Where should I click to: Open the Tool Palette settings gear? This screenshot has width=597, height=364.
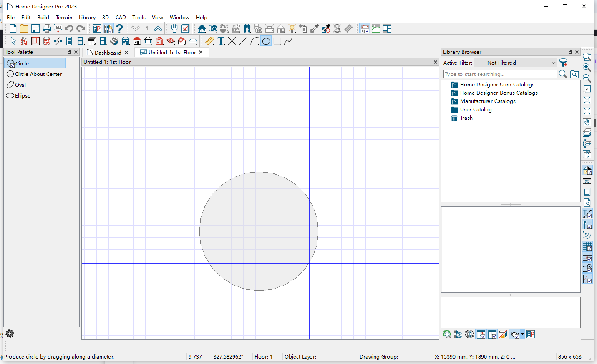10,334
